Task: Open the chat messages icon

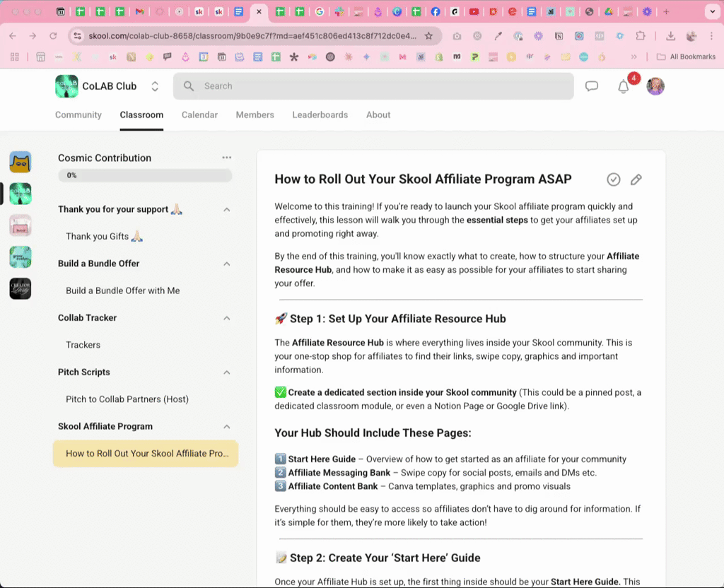Action: (592, 86)
